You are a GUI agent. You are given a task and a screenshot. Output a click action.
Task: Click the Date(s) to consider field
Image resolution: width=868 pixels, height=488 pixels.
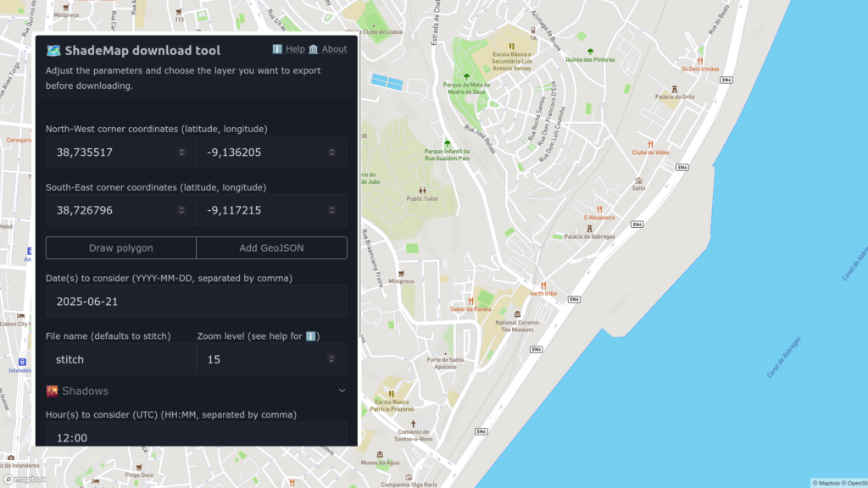196,301
